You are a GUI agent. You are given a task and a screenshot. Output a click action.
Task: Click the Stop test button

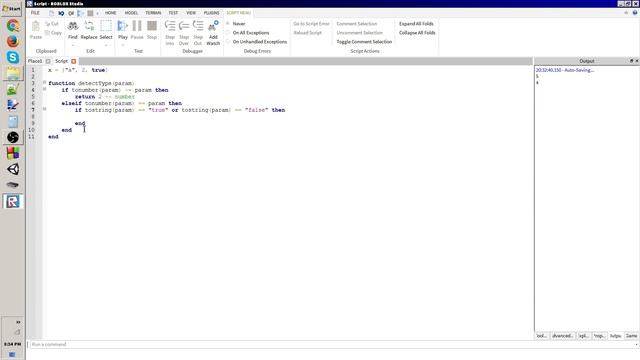tap(152, 27)
